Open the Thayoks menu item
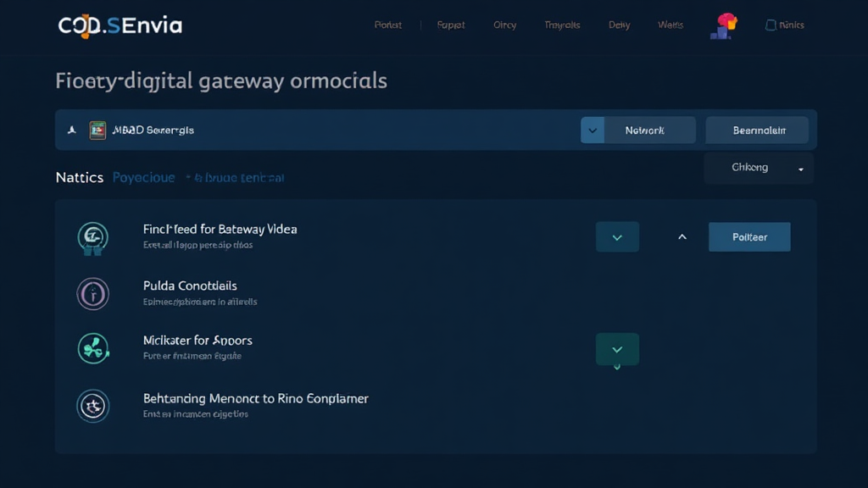The width and height of the screenshot is (868, 488). 562,25
